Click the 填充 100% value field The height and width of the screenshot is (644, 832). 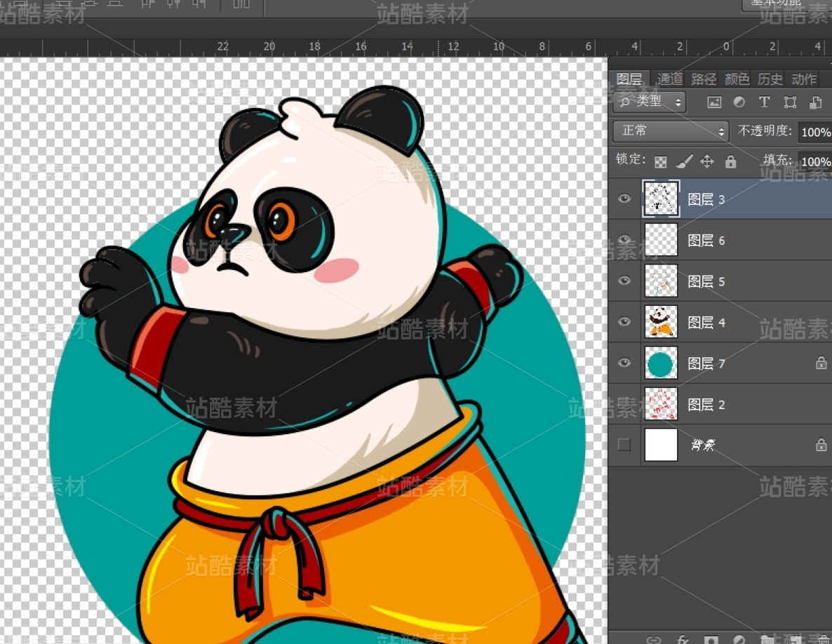pos(815,161)
